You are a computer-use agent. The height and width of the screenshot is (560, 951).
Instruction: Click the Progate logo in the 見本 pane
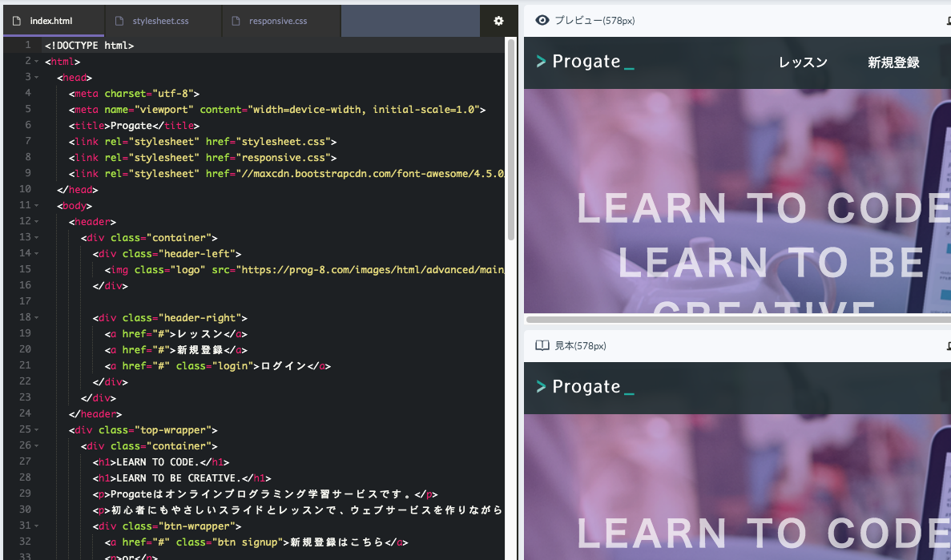585,388
